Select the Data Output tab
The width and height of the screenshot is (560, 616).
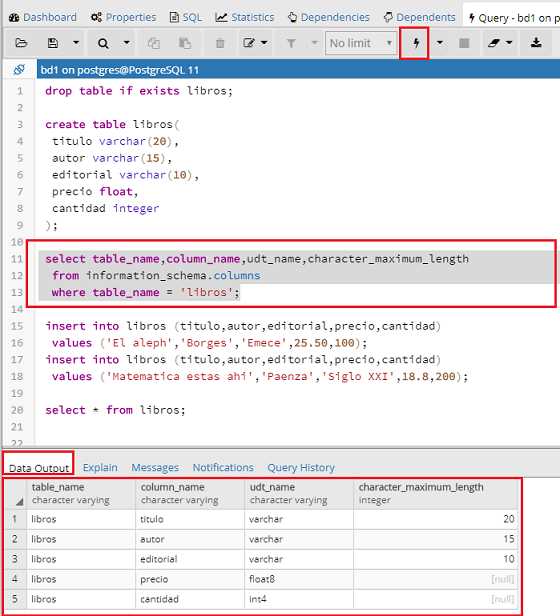click(39, 468)
